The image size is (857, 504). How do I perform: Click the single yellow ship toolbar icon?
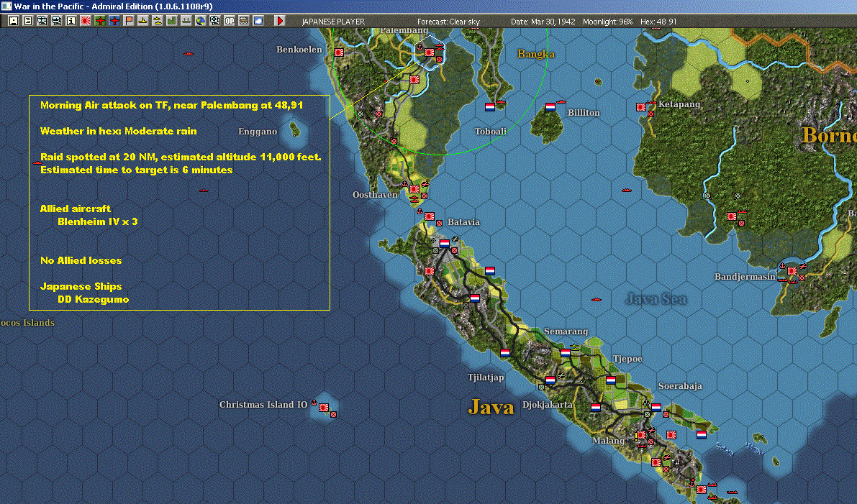(x=142, y=21)
